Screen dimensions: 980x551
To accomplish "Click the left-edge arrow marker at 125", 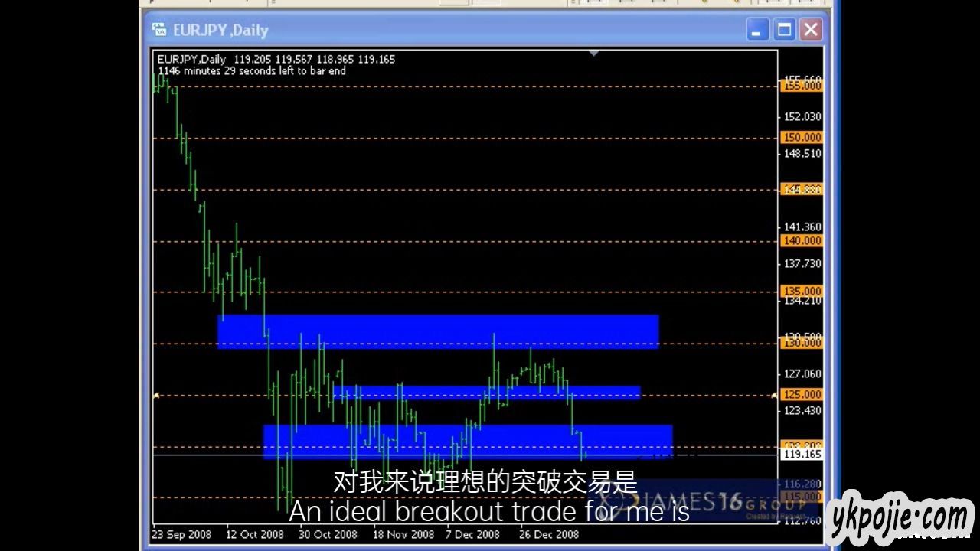I will pyautogui.click(x=156, y=396).
